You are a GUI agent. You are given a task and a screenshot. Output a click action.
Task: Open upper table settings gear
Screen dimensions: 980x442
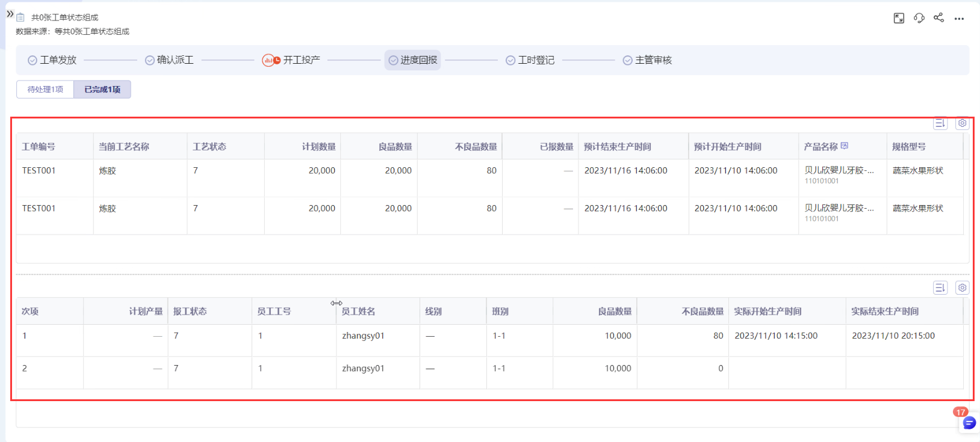pyautogui.click(x=962, y=123)
